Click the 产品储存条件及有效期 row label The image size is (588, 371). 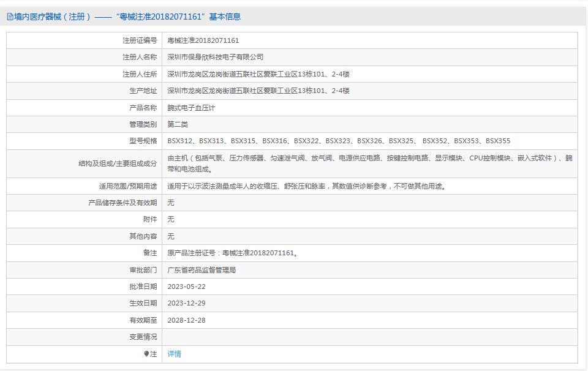click(x=123, y=203)
